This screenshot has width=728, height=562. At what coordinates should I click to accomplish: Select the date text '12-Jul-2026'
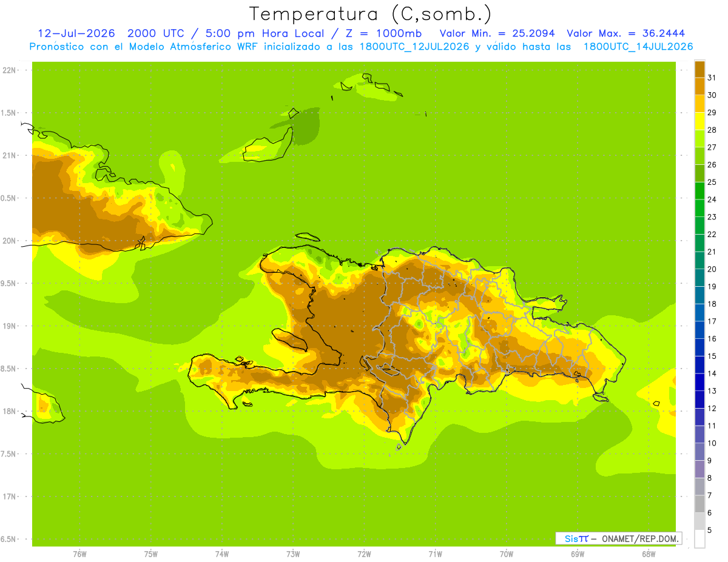[76, 33]
